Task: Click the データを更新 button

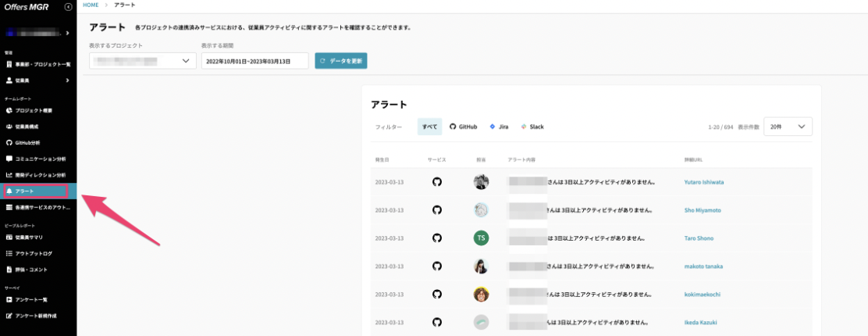Action: [x=341, y=61]
